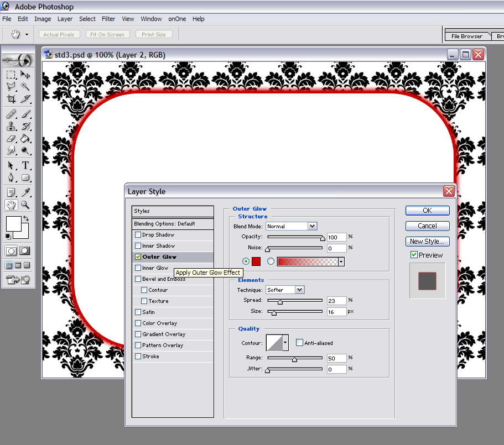Select the Type tool
The height and width of the screenshot is (445, 504).
(x=25, y=165)
